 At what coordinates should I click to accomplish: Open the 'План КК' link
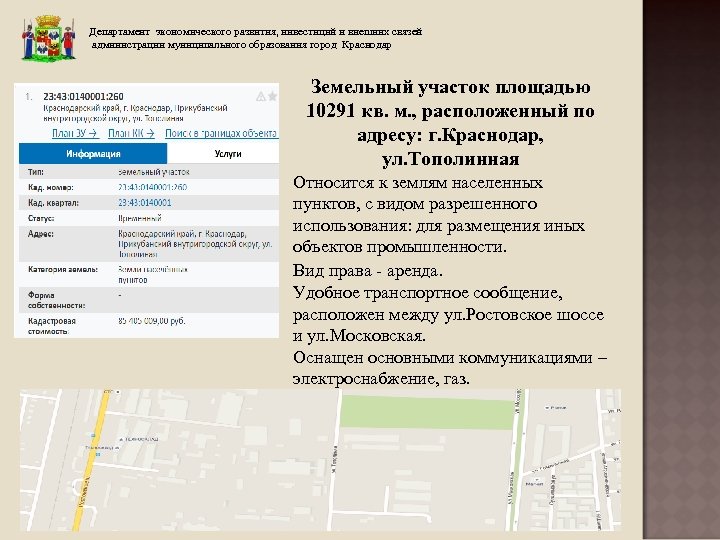(x=131, y=133)
